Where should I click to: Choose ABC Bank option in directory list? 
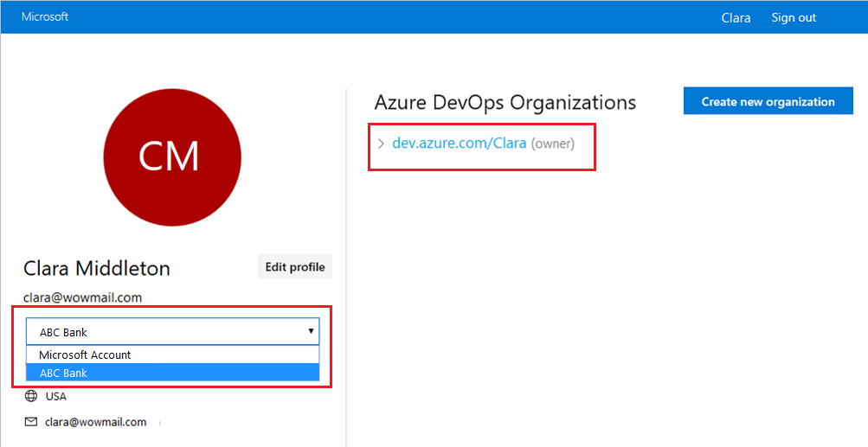tap(173, 373)
